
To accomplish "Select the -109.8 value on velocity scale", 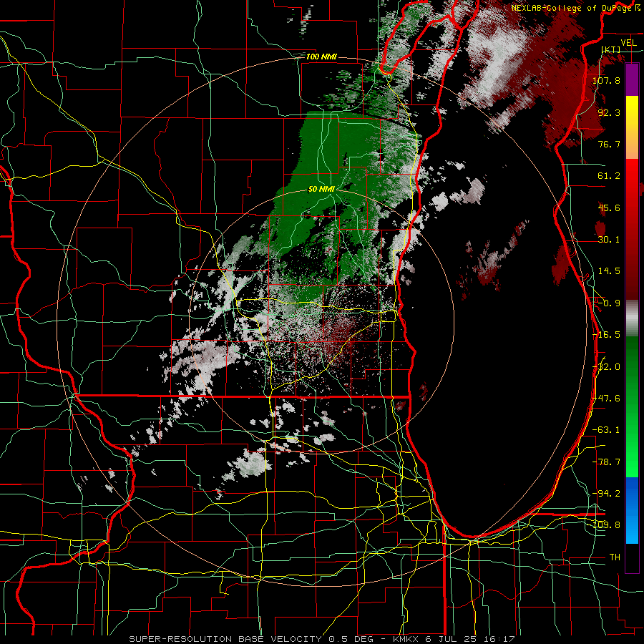I will (606, 525).
